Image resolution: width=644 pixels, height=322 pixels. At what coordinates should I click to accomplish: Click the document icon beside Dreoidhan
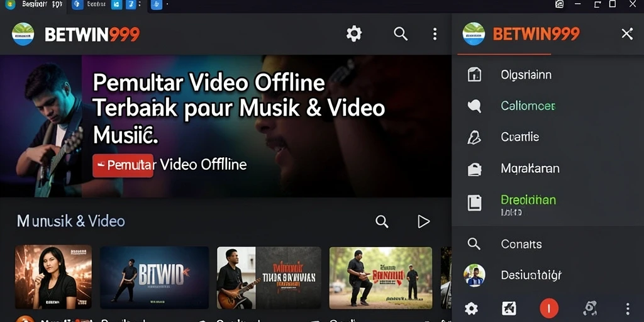474,203
